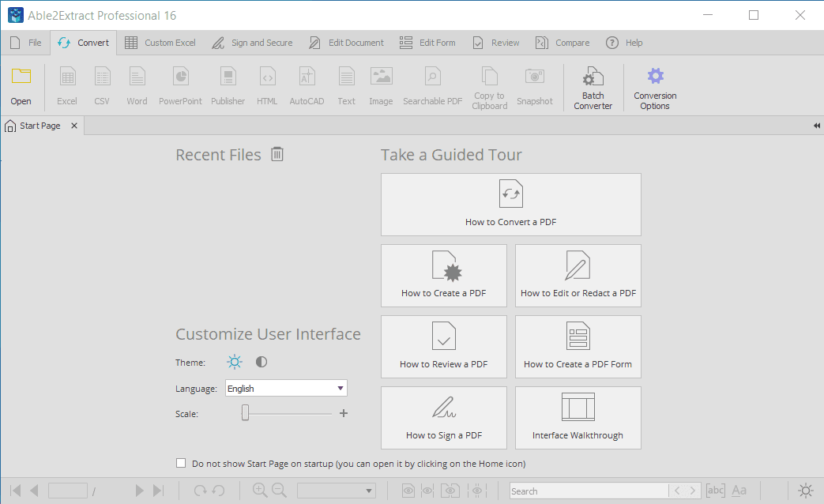
Task: Open the Help tab
Action: click(x=624, y=43)
